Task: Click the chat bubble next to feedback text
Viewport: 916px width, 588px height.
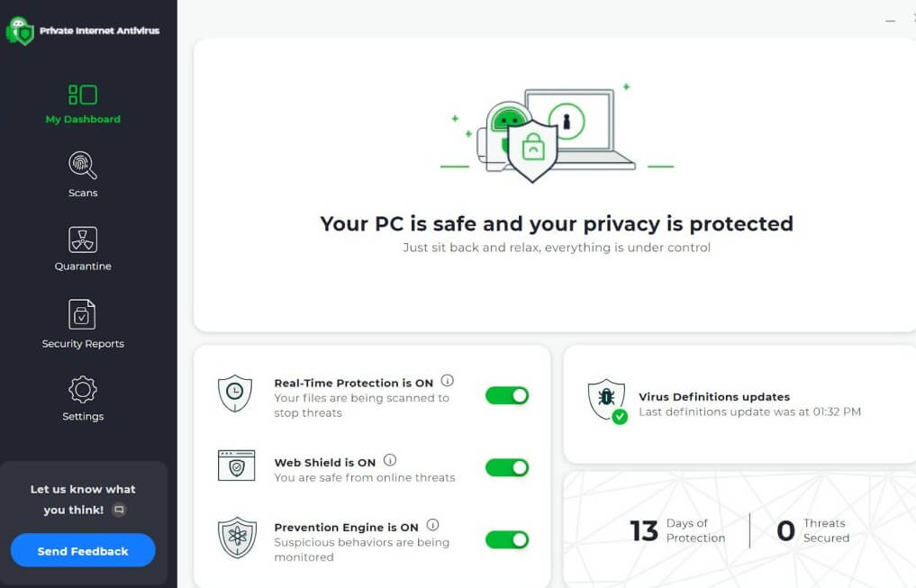Action: tap(120, 508)
